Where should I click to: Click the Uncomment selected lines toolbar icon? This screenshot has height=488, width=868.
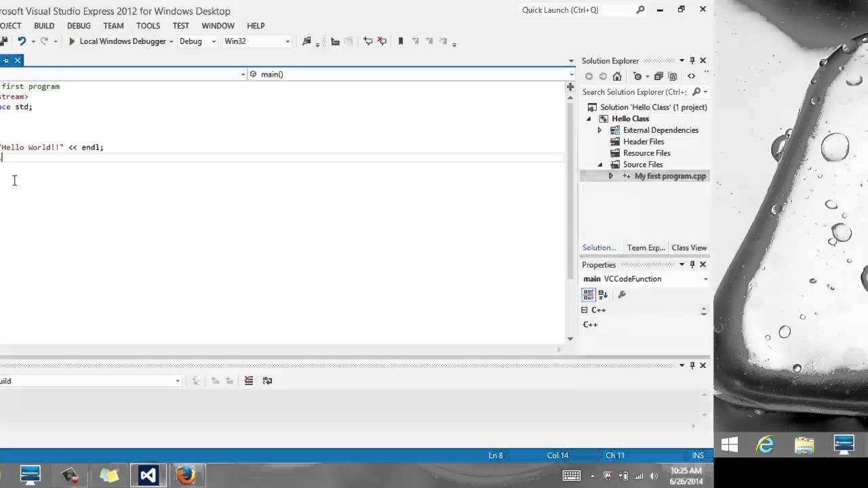click(382, 41)
